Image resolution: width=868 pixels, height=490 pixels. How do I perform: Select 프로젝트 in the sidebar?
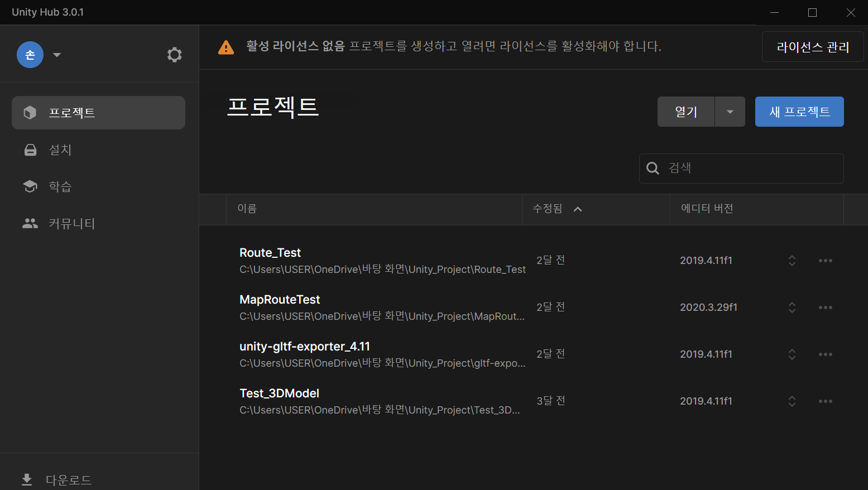point(98,113)
